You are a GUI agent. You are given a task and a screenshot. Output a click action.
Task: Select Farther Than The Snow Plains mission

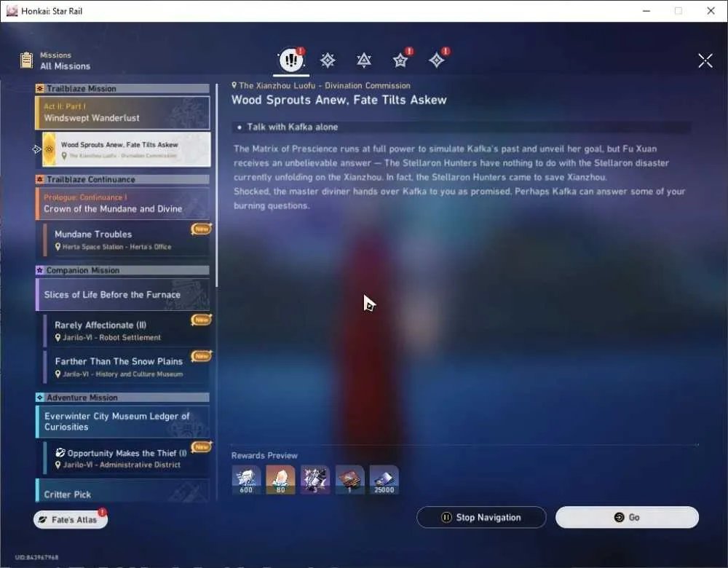126,367
